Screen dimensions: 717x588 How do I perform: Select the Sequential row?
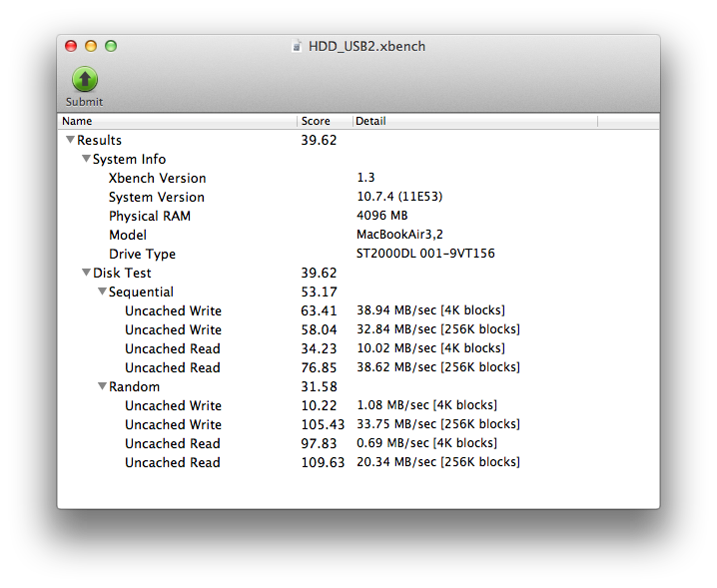(358, 292)
